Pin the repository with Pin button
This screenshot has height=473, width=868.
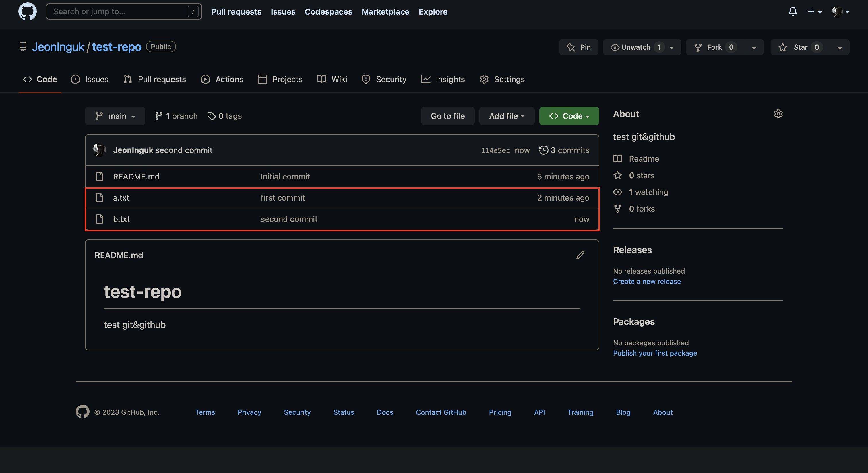pos(579,47)
